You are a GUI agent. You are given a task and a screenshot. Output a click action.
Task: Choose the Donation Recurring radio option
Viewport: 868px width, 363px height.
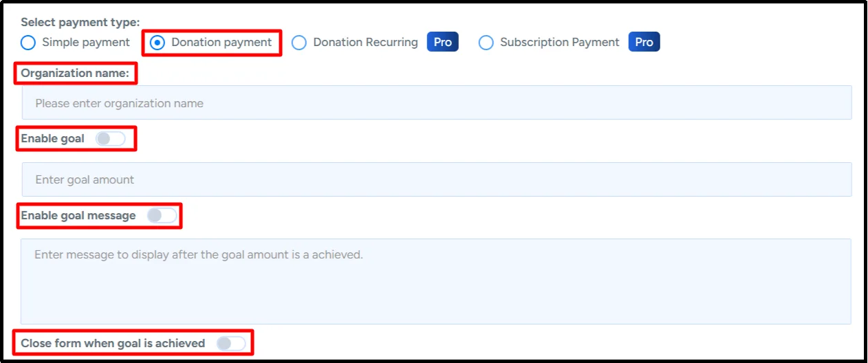[299, 43]
